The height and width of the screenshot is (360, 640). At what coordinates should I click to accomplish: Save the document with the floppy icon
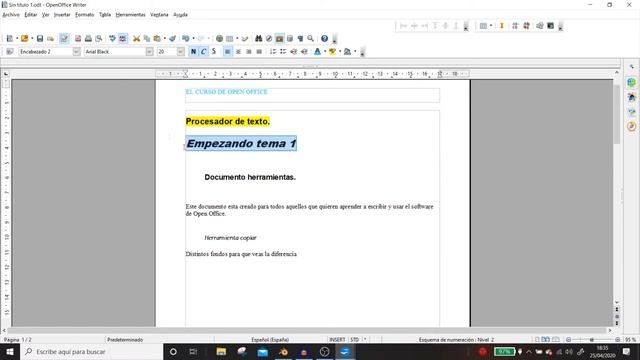(x=40, y=38)
